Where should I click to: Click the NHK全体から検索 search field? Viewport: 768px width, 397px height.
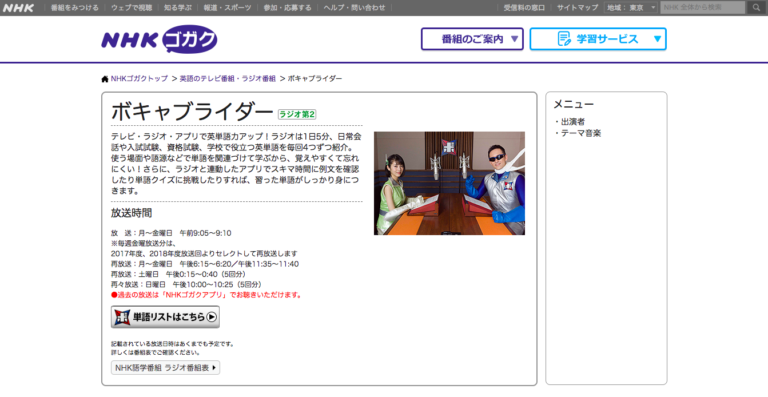(703, 7)
